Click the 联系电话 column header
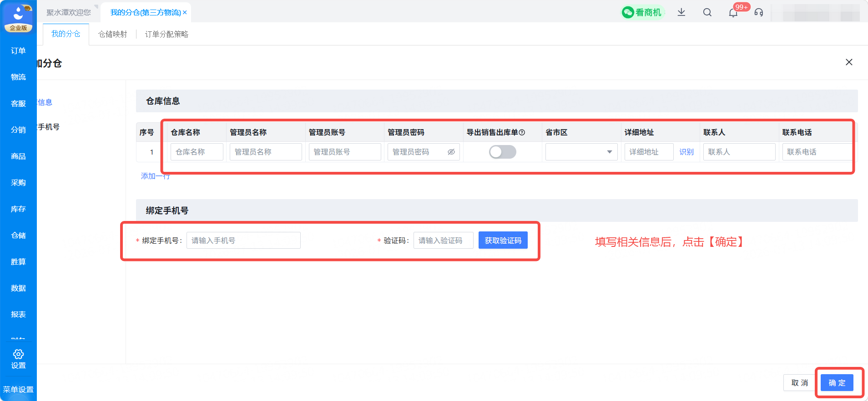This screenshot has height=401, width=868. click(797, 132)
